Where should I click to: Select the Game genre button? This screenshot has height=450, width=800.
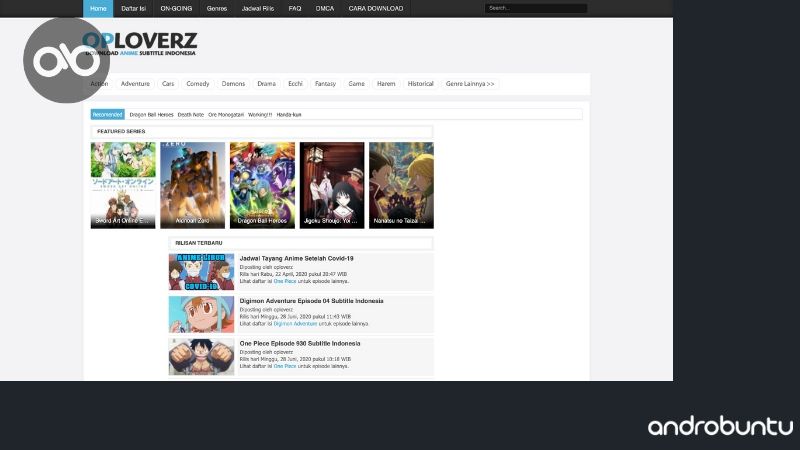(x=356, y=84)
